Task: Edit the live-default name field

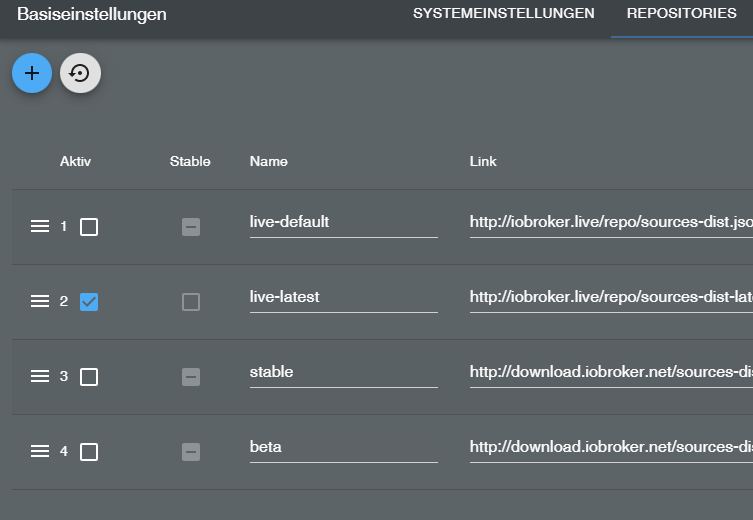Action: tap(343, 222)
